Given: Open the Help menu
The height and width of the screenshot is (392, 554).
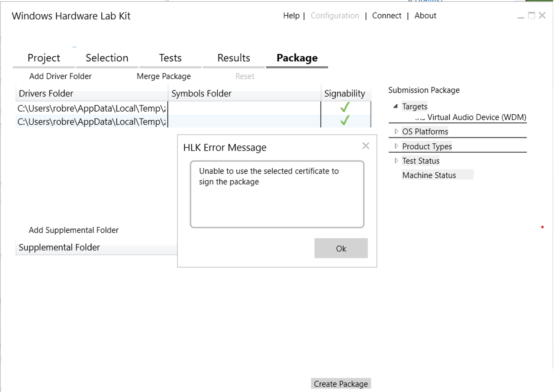Looking at the screenshot, I should 291,16.
